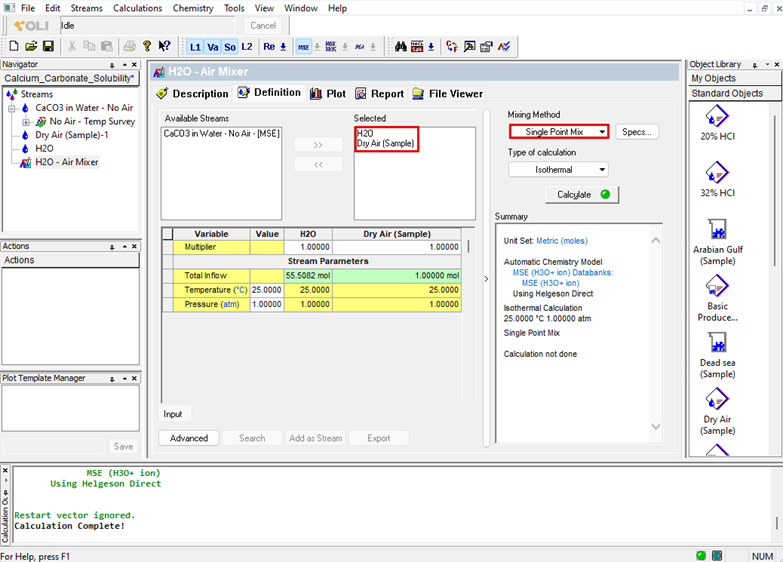Select the H2O stream in Navigator
This screenshot has width=783, height=562.
[44, 148]
